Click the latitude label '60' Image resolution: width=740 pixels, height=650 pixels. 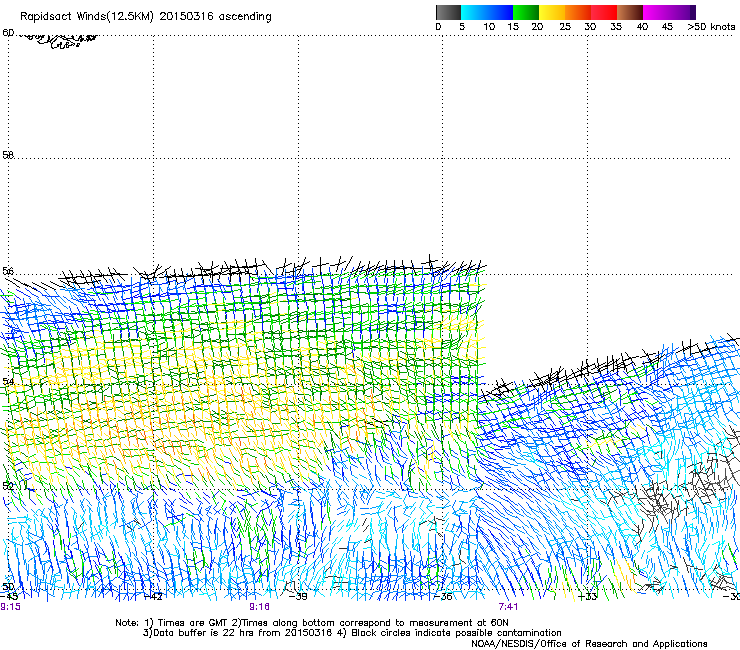tap(8, 33)
